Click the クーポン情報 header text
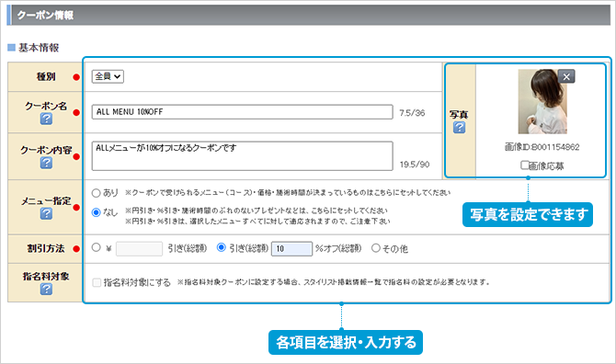The height and width of the screenshot is (364, 616). (x=45, y=16)
